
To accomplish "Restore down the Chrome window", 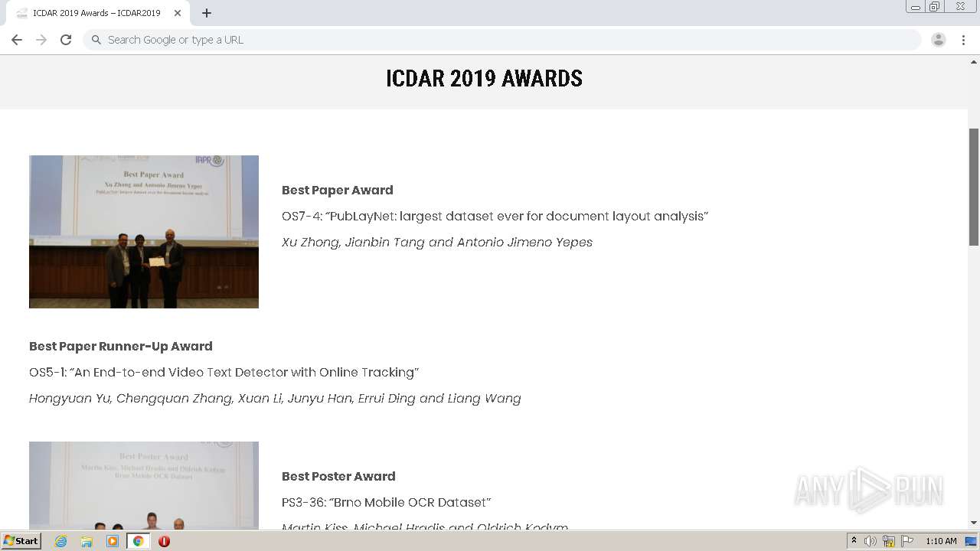I will pos(935,7).
